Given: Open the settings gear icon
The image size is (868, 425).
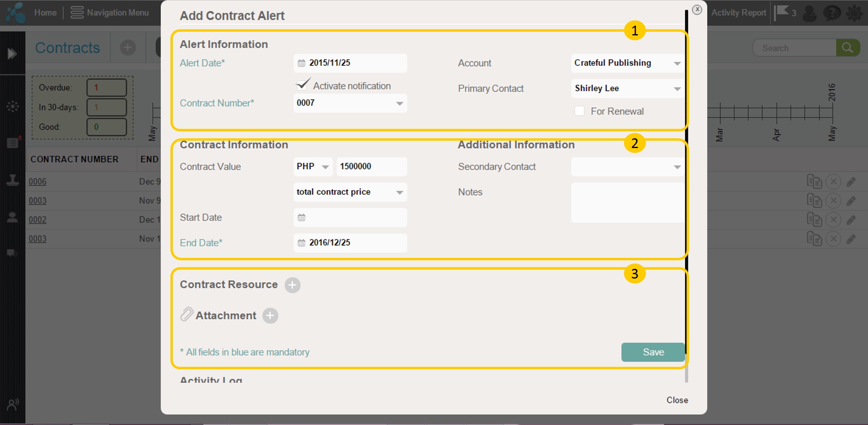Looking at the screenshot, I should 854,13.
